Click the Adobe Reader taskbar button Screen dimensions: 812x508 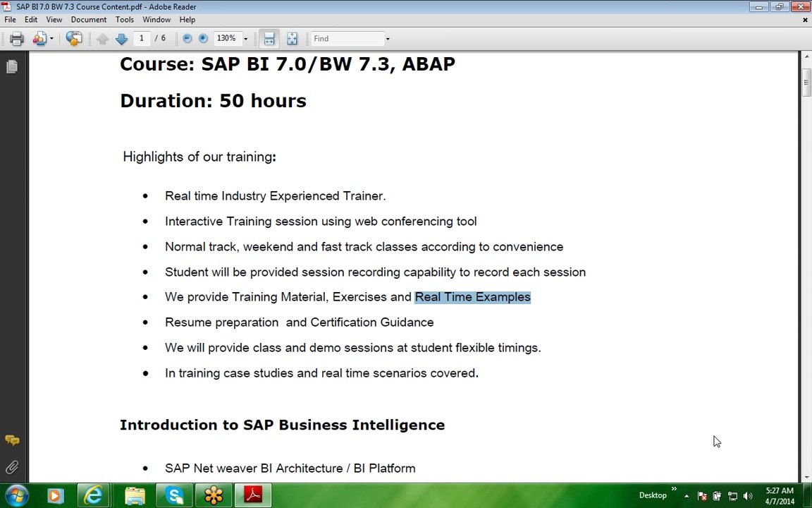253,495
